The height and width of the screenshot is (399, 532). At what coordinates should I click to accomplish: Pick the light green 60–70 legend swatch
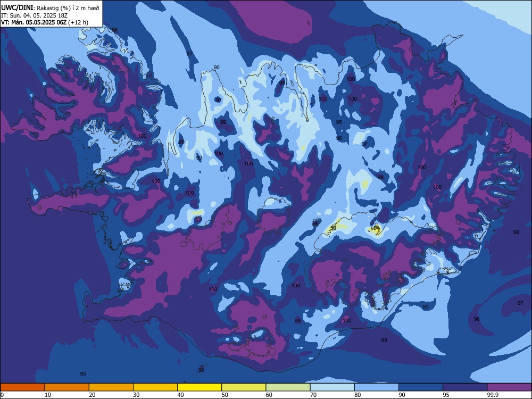click(x=288, y=387)
